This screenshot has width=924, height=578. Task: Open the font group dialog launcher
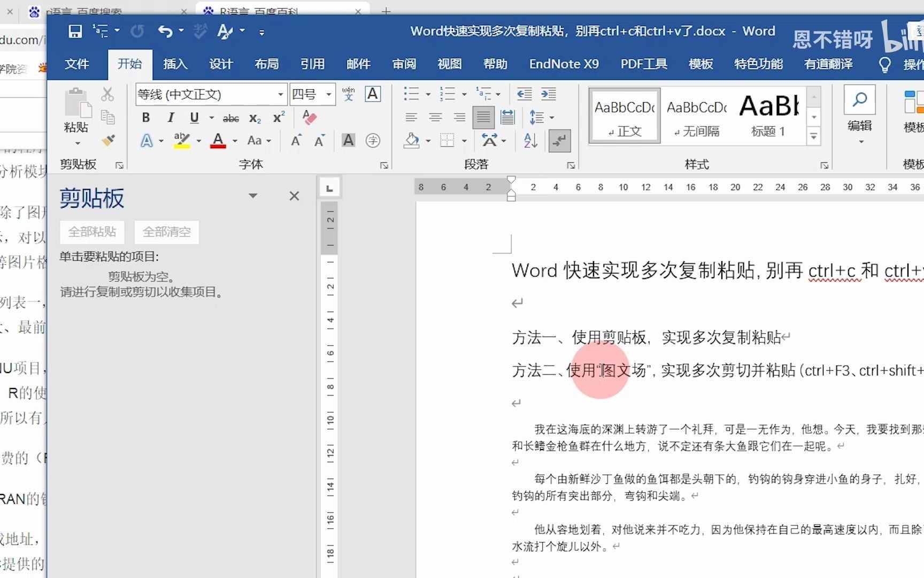coord(384,166)
